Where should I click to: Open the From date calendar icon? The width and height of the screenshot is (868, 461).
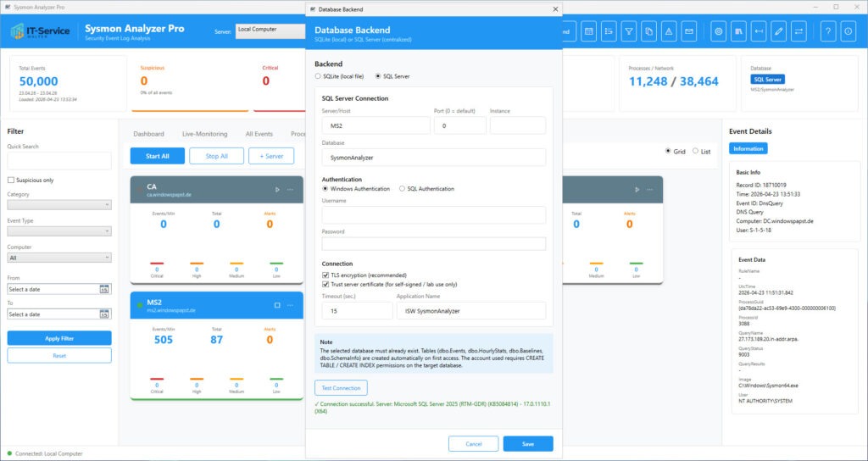104,289
